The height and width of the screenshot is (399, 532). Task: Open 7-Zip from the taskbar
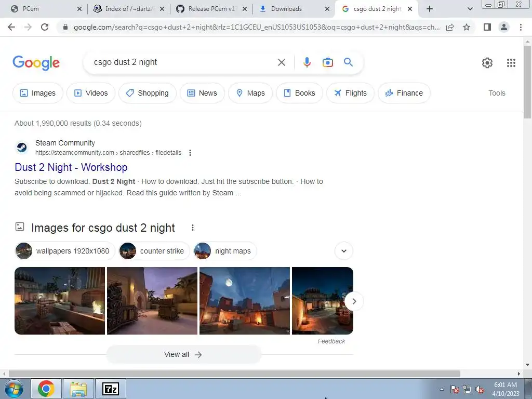[x=111, y=389]
